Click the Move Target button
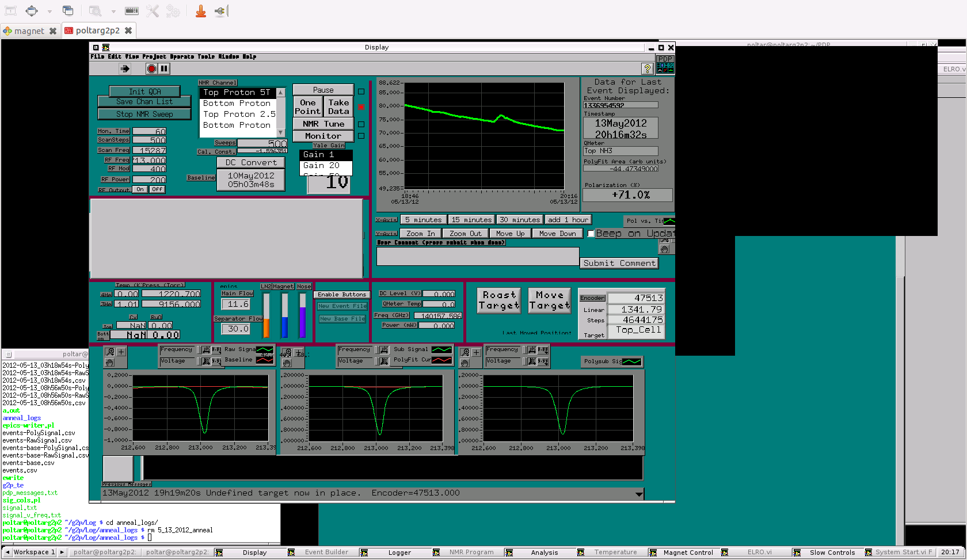 tap(550, 300)
